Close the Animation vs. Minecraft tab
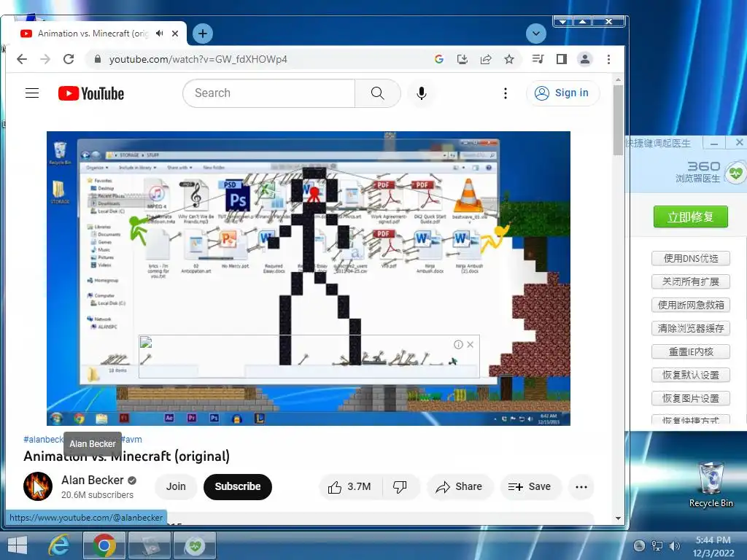 tap(175, 34)
